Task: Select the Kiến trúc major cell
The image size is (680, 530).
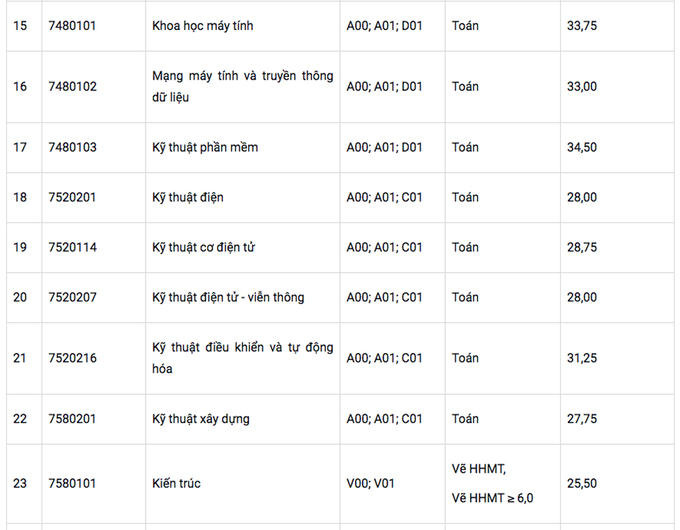Action: click(177, 483)
